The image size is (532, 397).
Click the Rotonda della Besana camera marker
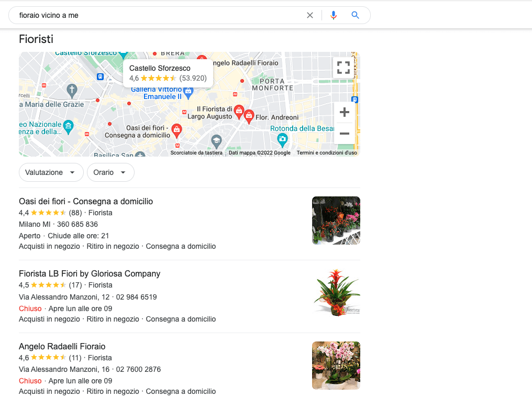282,139
